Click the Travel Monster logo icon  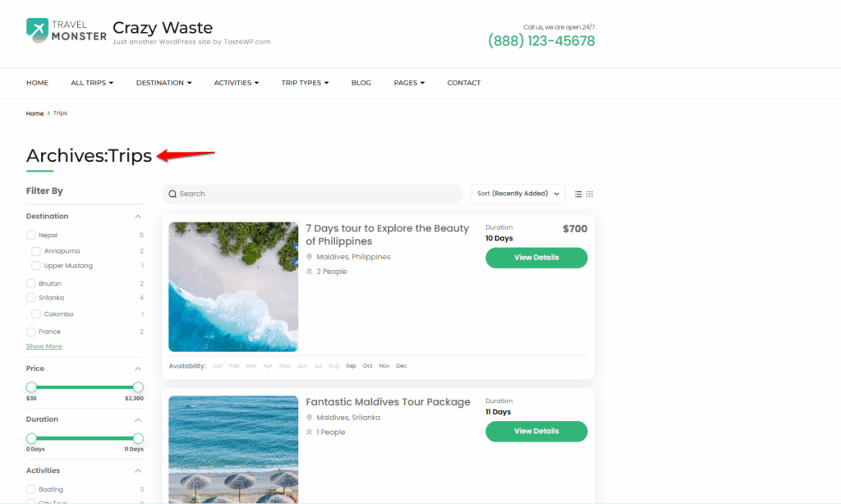click(38, 30)
